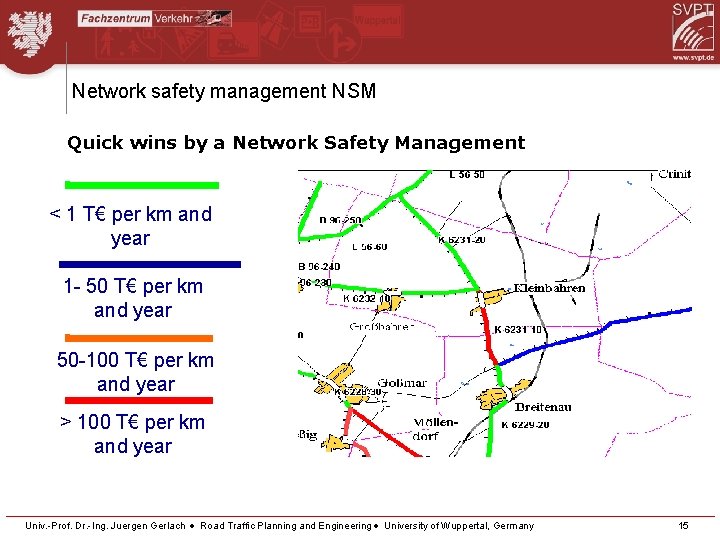Select footer text 'Road Traffic Planning and Engineering'
The width and height of the screenshot is (720, 540).
pos(286,526)
